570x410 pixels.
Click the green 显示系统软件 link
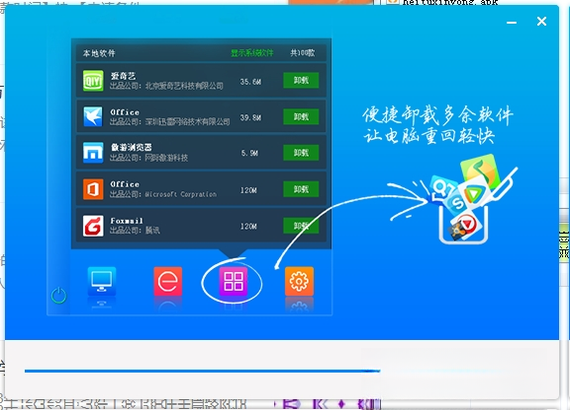point(252,53)
